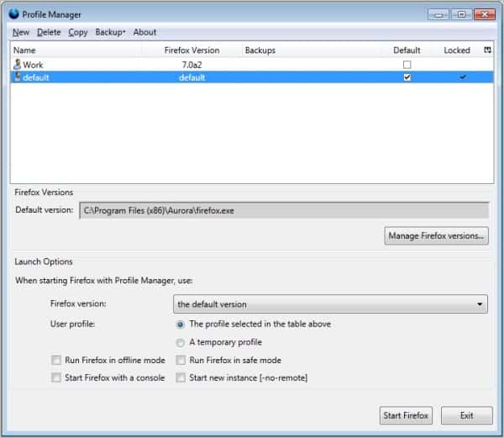The width and height of the screenshot is (504, 438).
Task: Click the column picker icon in table header
Action: (488, 50)
